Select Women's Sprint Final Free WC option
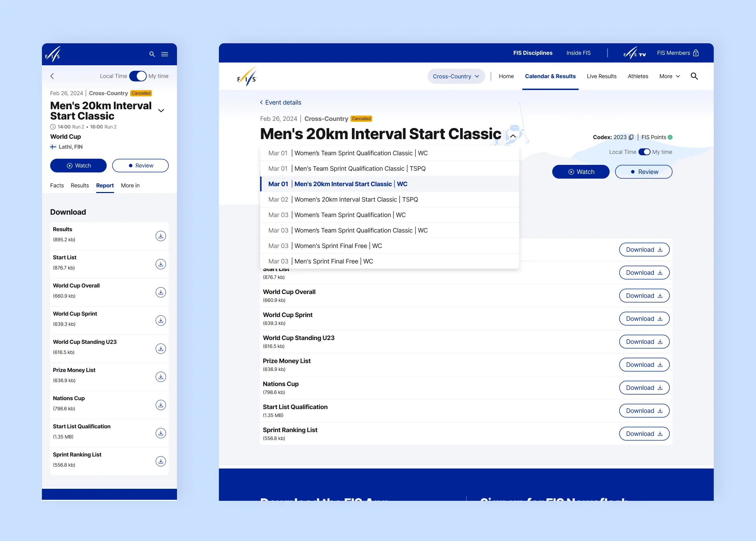Viewport: 756px width, 541px height. (x=390, y=246)
